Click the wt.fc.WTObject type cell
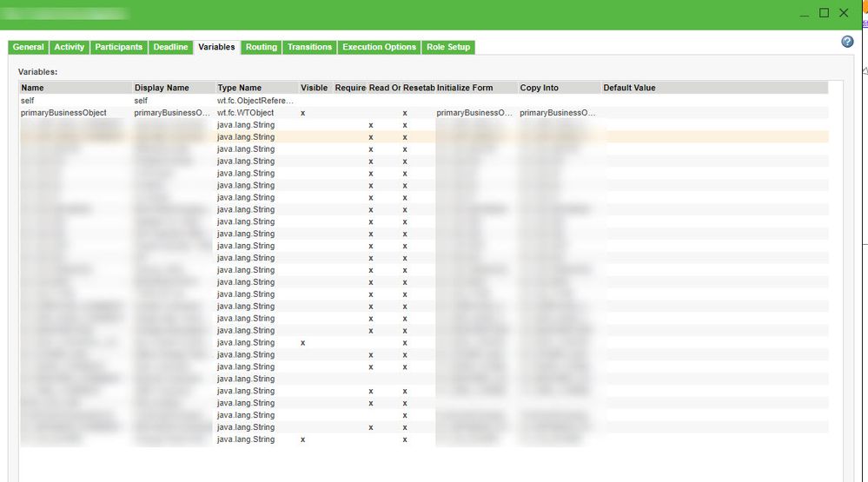868x482 pixels. coord(245,113)
